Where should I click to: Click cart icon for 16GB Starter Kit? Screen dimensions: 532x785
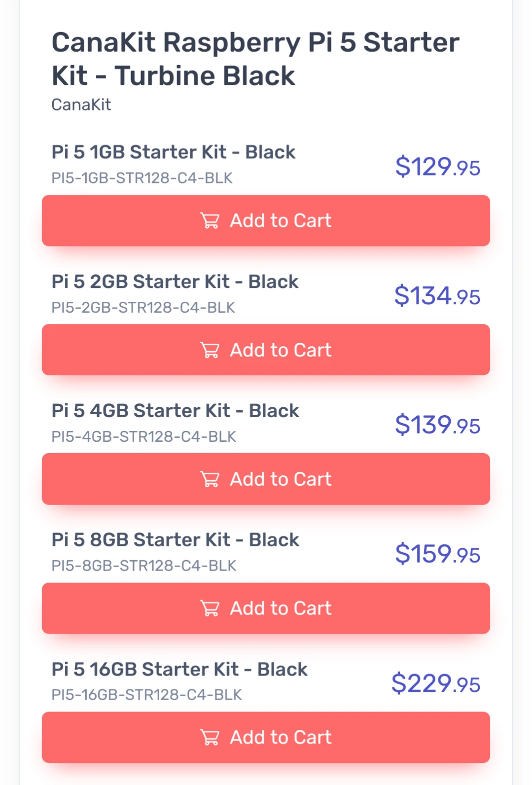[x=210, y=738]
